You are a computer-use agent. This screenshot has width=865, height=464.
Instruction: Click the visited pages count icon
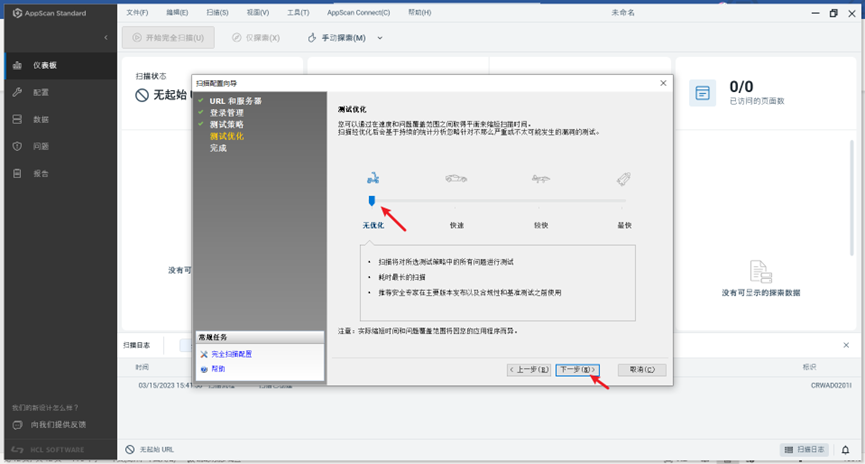(702, 93)
